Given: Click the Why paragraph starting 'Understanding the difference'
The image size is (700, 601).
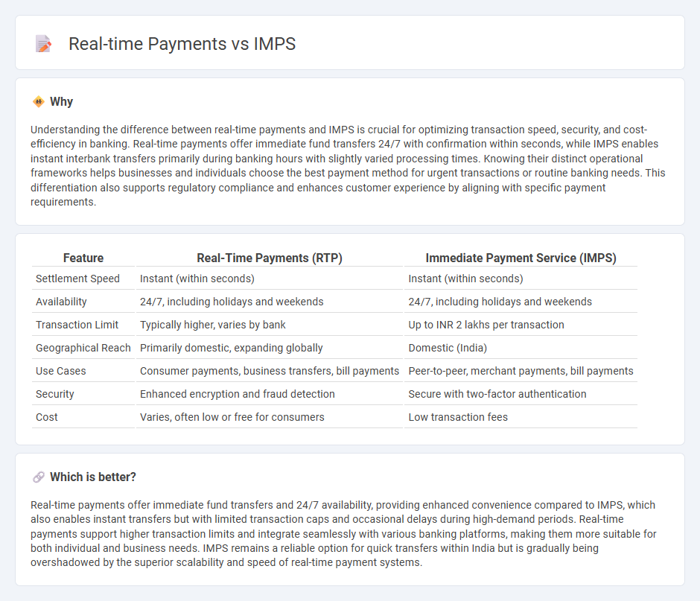Looking at the screenshot, I should point(349,165).
